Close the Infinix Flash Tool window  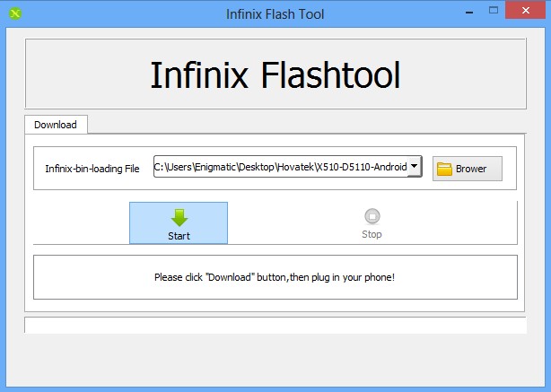click(526, 10)
